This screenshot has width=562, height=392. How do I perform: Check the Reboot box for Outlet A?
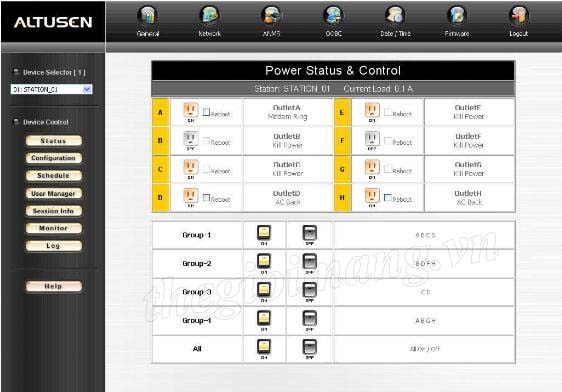[x=206, y=112]
